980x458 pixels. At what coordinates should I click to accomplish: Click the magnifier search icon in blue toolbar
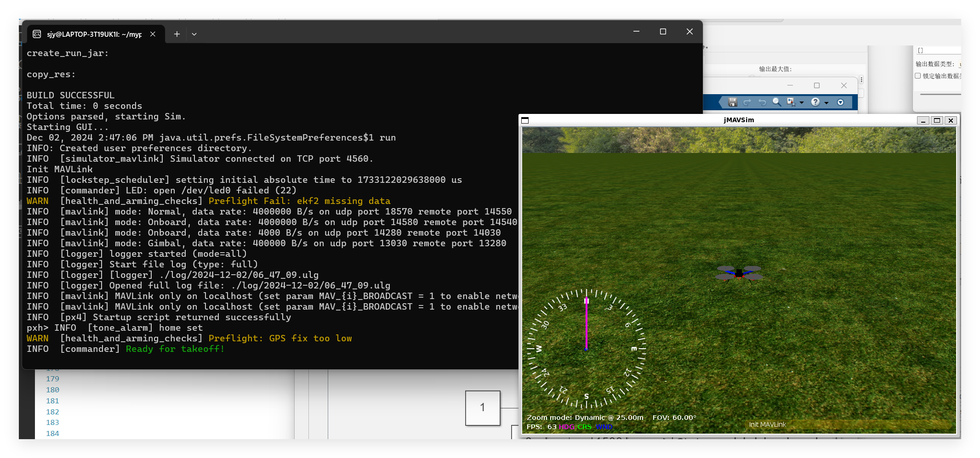pos(776,102)
